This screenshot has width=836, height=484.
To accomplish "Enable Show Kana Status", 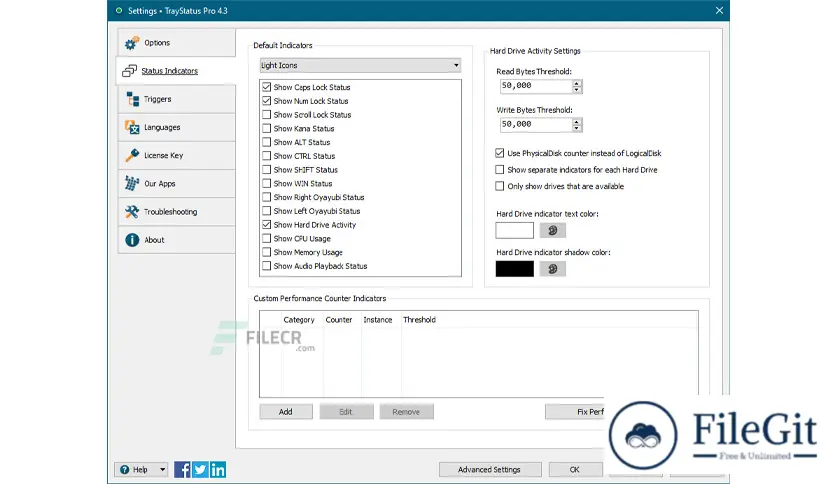I will [267, 128].
